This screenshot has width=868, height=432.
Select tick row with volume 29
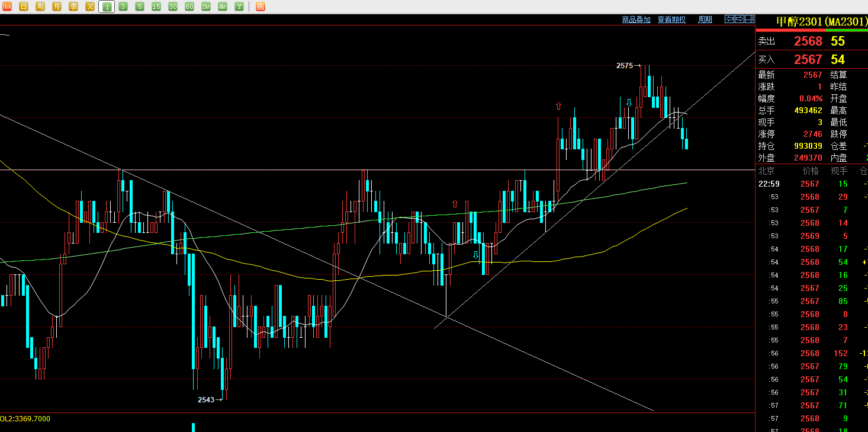812,197
